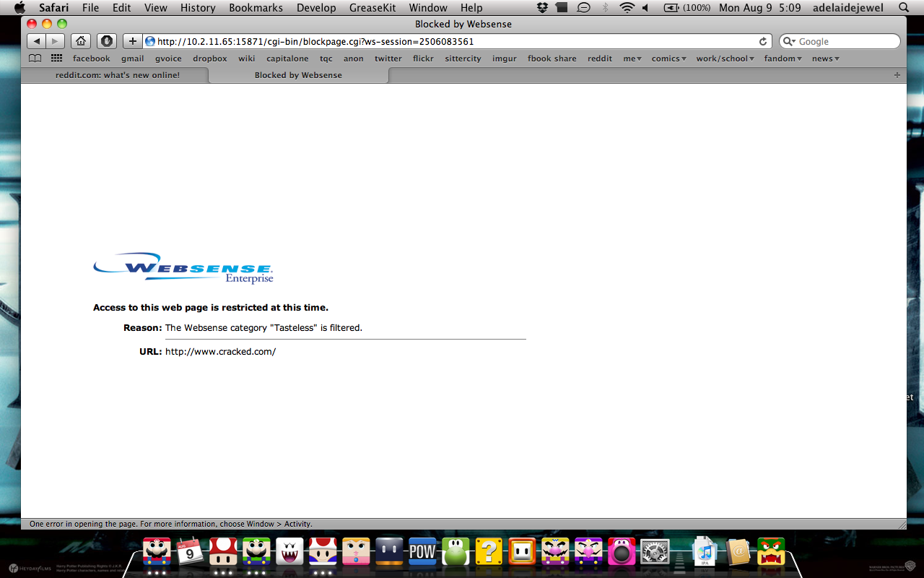Show all bookmarks via open book icon
The image size is (924, 578).
pos(35,59)
